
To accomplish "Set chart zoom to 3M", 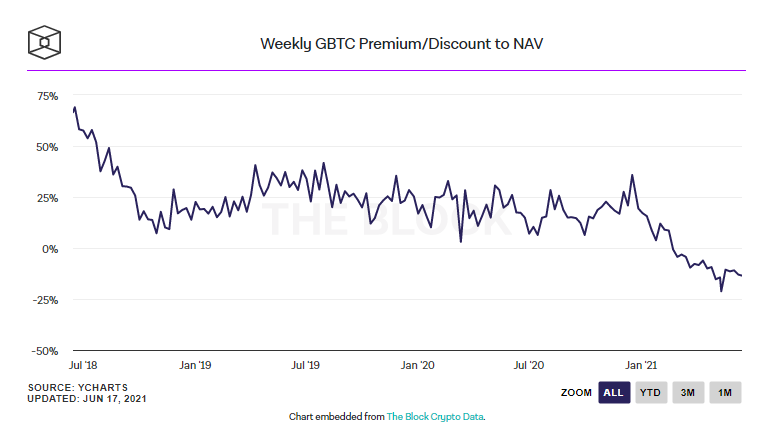I will [x=688, y=393].
